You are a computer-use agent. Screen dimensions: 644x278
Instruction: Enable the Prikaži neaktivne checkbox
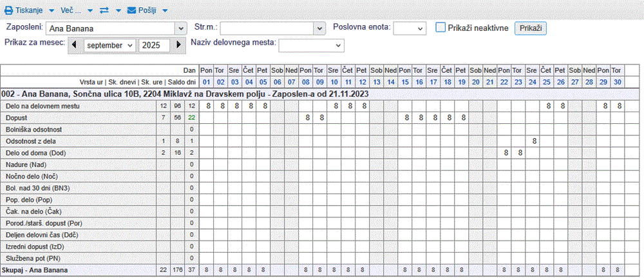click(x=440, y=28)
